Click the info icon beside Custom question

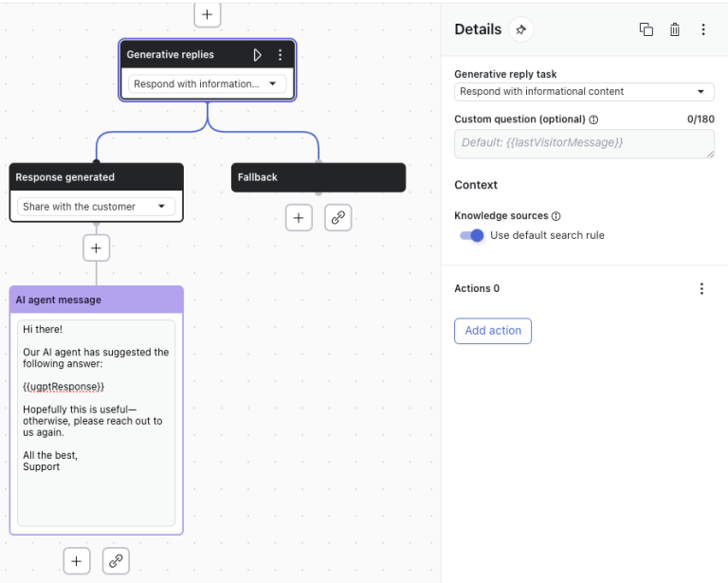click(x=593, y=120)
